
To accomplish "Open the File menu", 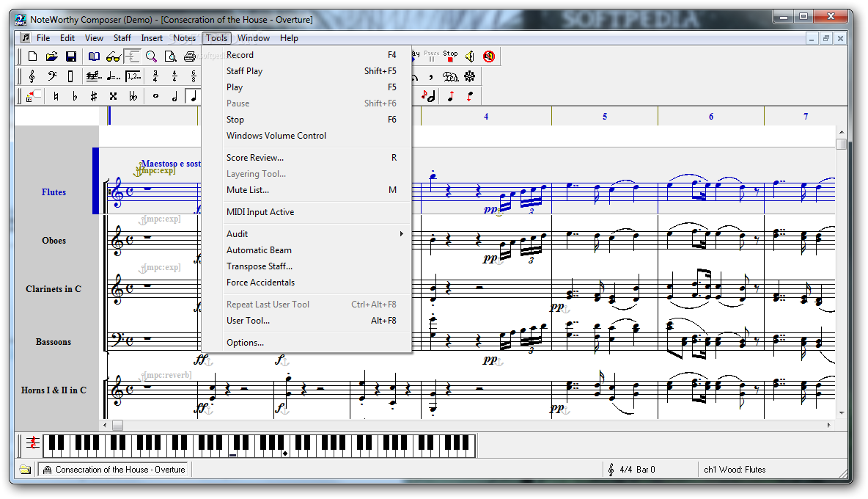I will tap(43, 37).
